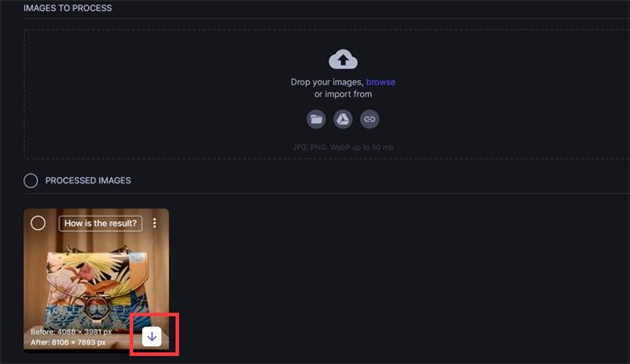Click the cloud upload icon
This screenshot has height=364, width=630.
[x=343, y=59]
